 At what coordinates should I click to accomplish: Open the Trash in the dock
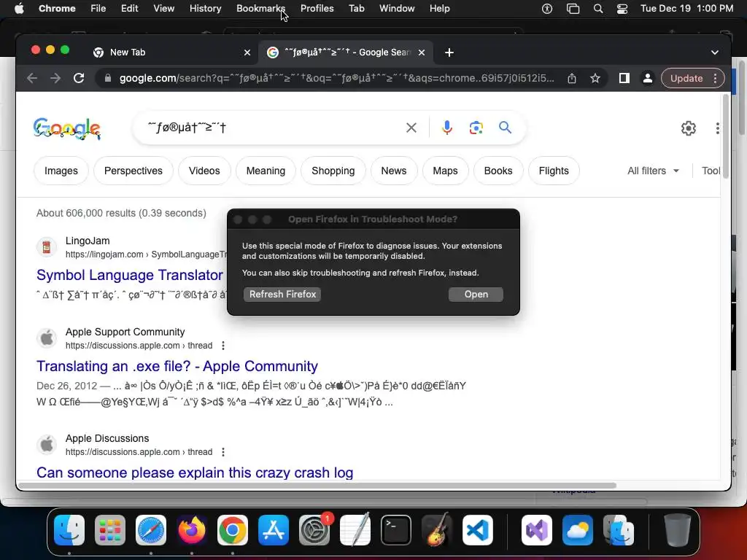pyautogui.click(x=678, y=530)
